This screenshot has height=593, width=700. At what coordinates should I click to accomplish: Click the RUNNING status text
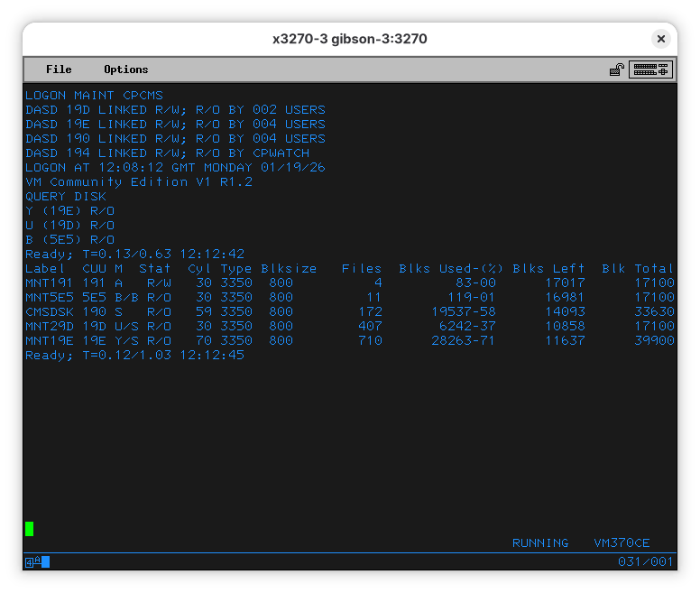click(540, 543)
